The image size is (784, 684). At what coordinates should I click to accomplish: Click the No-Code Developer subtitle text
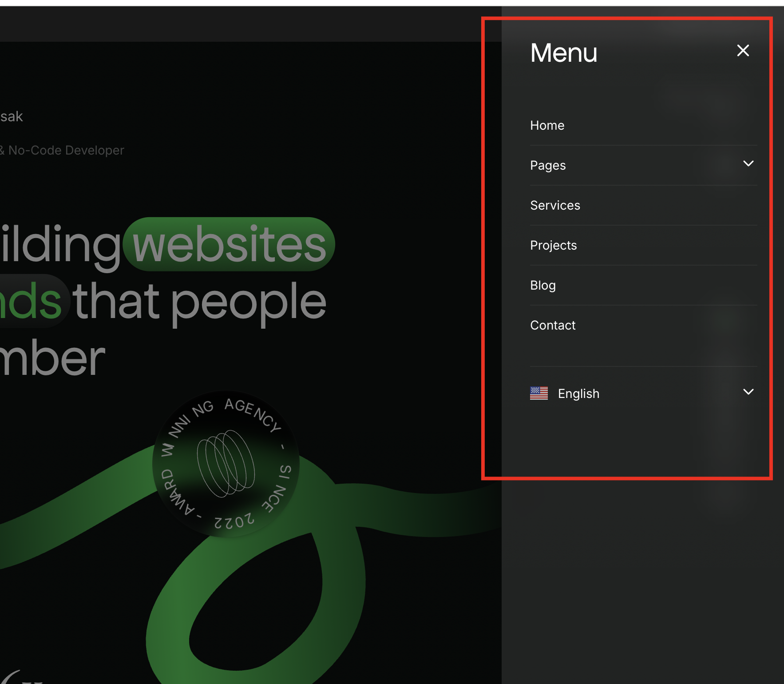click(62, 150)
